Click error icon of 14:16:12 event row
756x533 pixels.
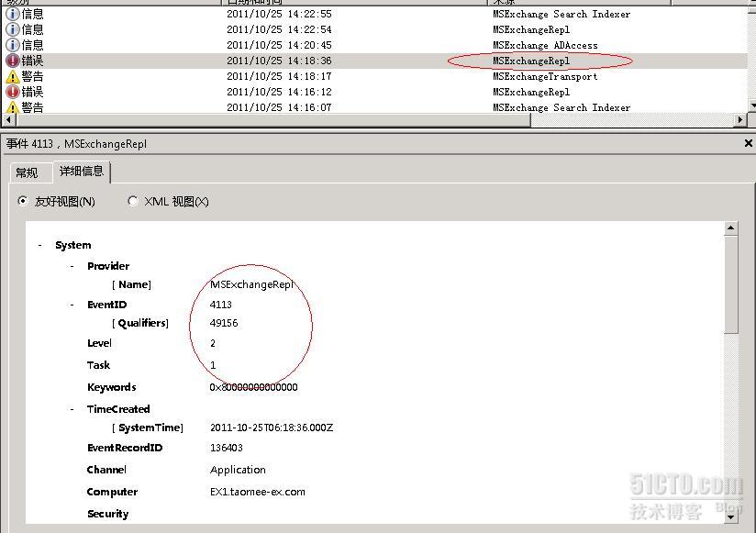(x=13, y=92)
